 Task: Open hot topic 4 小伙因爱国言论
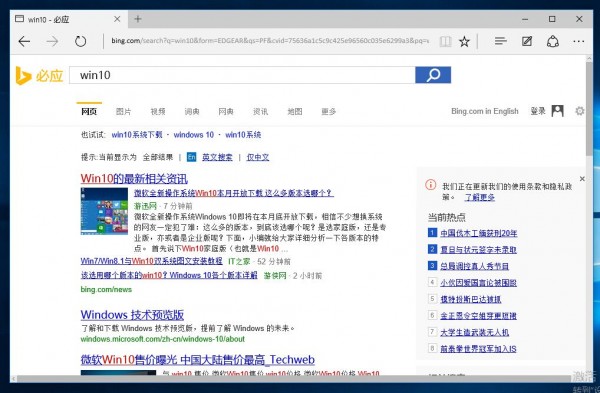coord(478,282)
